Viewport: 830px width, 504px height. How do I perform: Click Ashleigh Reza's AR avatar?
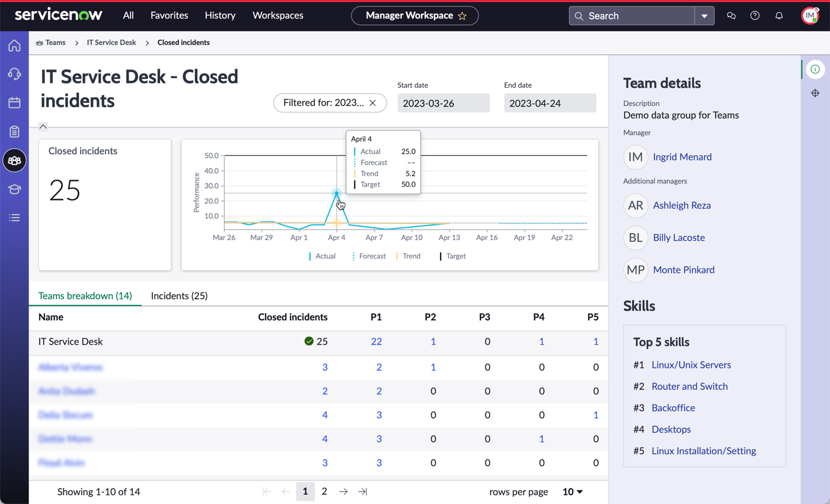pos(636,205)
